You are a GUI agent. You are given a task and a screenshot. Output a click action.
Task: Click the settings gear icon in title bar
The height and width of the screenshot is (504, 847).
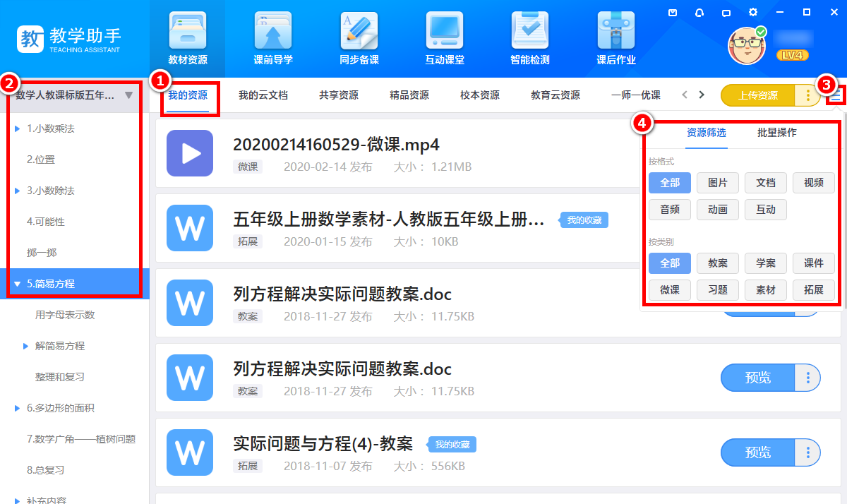pos(753,13)
